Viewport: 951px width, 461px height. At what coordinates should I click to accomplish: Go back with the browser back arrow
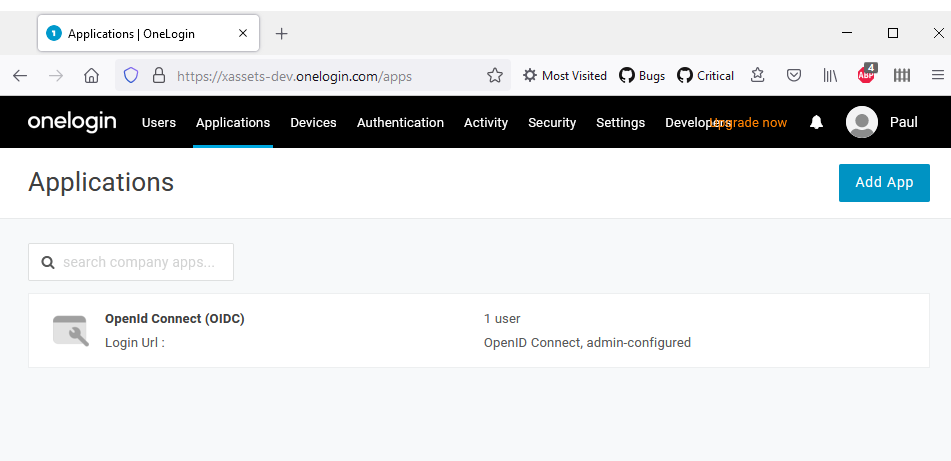point(20,76)
